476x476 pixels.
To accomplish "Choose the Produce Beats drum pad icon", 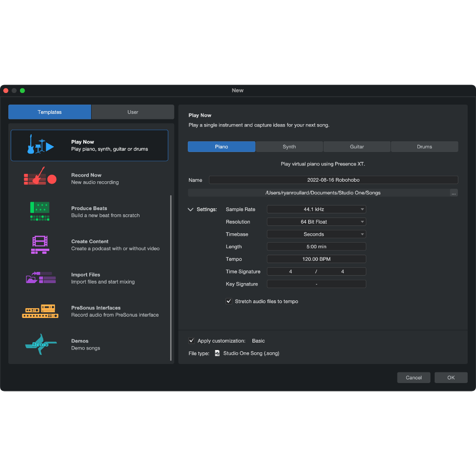I will 40,211.
